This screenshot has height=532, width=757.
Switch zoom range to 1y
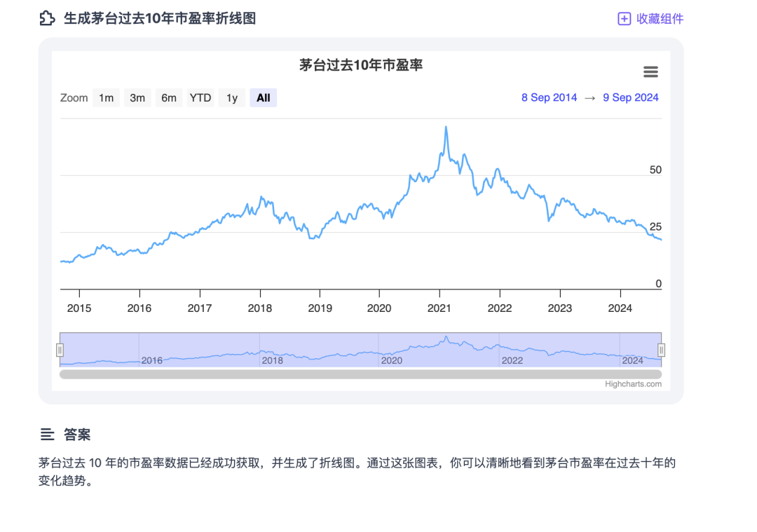(x=232, y=98)
